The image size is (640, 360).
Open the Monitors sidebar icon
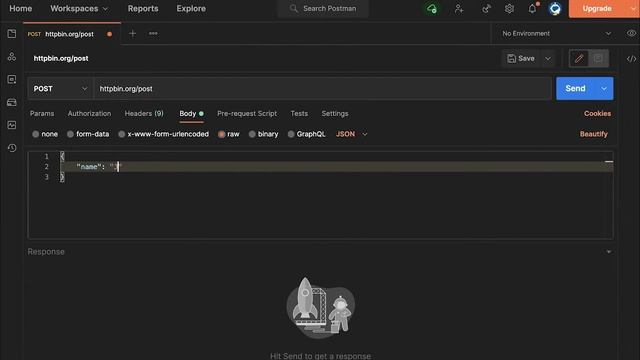(x=12, y=125)
